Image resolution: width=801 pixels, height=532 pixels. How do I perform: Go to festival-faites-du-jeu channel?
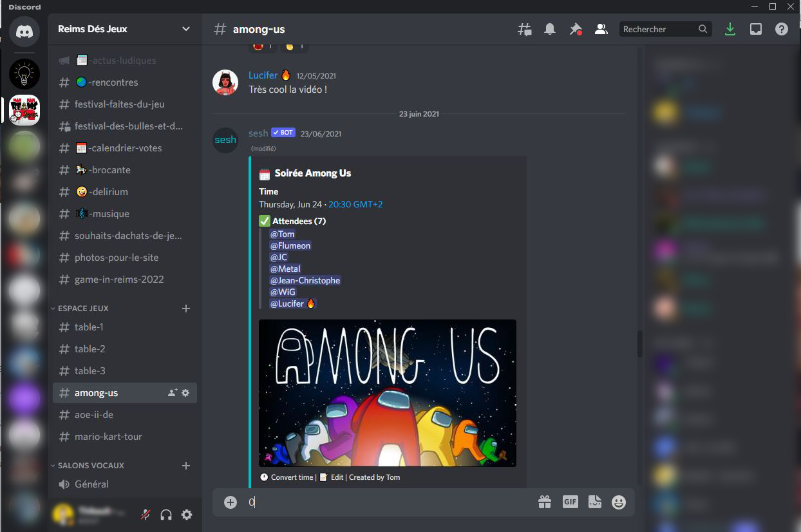click(125, 104)
